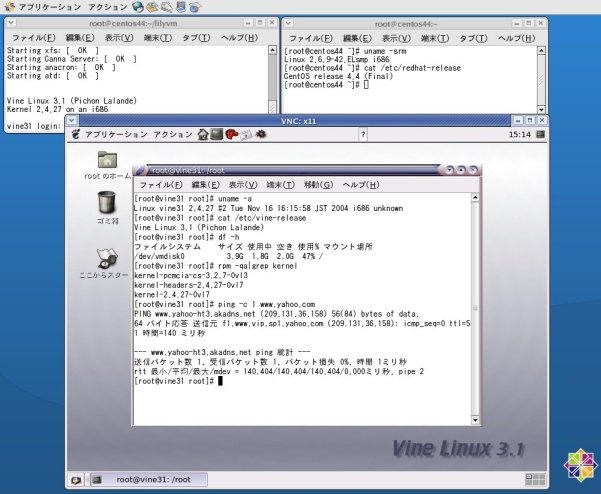Open the VNC: x11 window menu arrow
Image resolution: width=601 pixels, height=494 pixels.
tap(72, 121)
